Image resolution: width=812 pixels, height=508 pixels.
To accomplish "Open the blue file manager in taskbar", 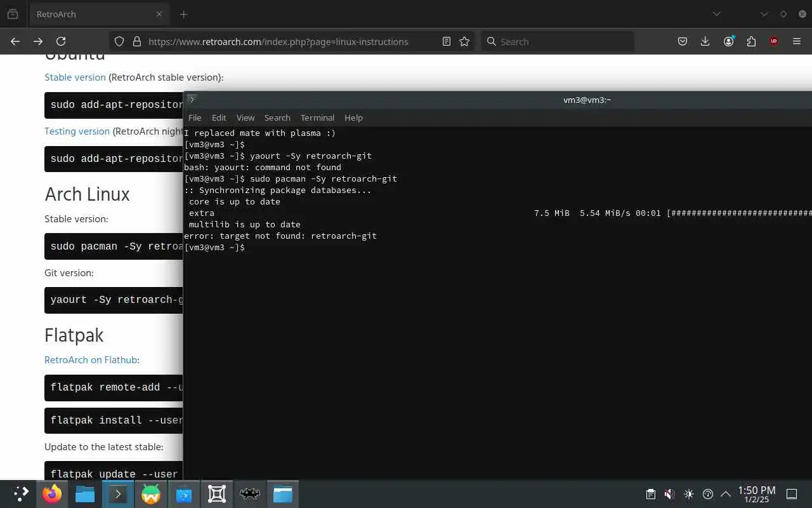I will click(85, 493).
